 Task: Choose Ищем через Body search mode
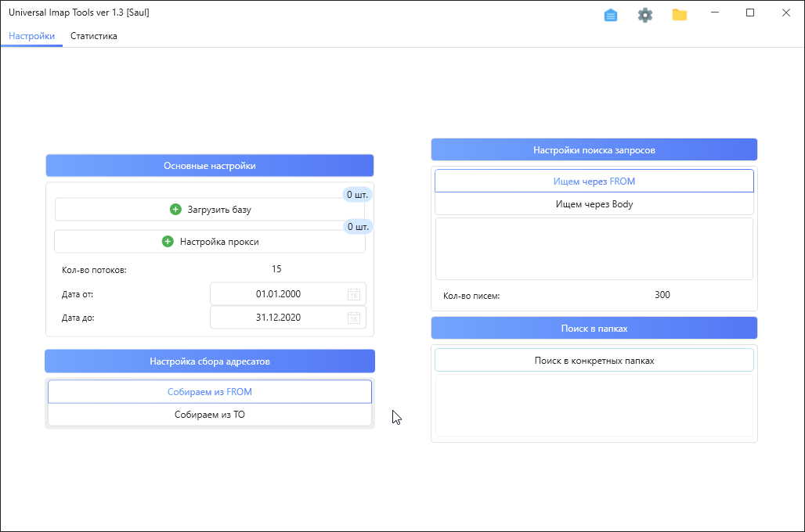pos(594,204)
